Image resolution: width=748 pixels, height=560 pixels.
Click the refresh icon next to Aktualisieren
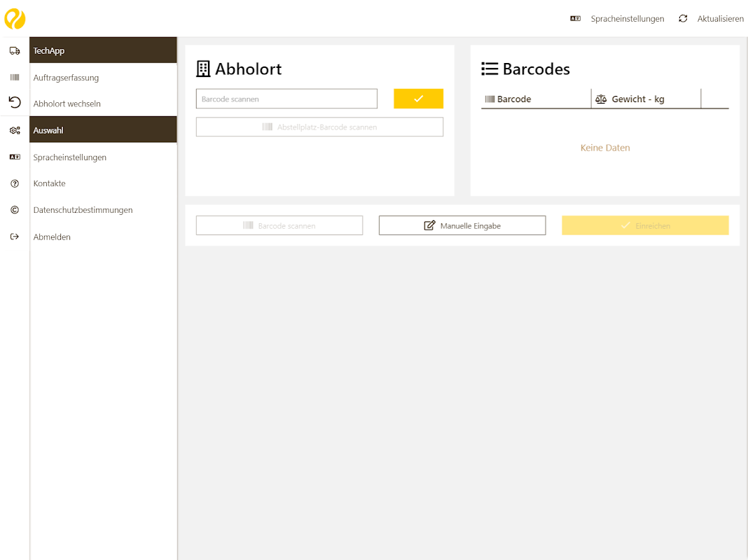[x=683, y=19]
